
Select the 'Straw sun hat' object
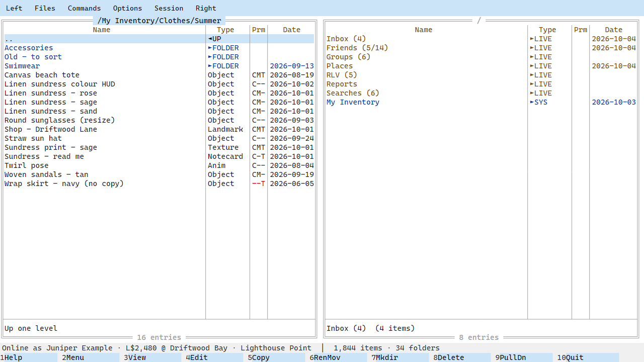[159, 138]
